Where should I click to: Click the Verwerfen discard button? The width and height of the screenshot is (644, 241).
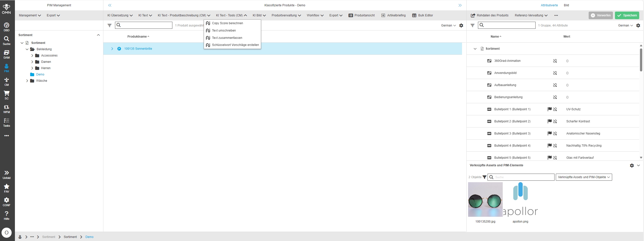[601, 15]
